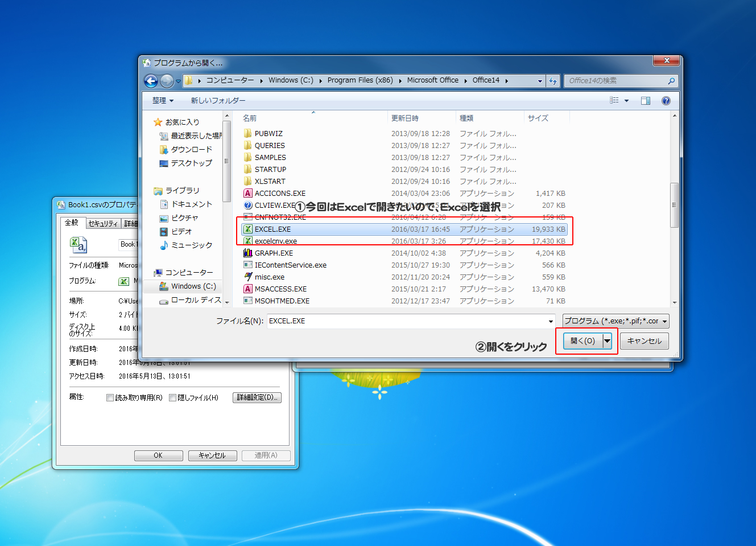Select ドキュメント in the sidebar
This screenshot has height=546, width=756.
click(x=191, y=204)
